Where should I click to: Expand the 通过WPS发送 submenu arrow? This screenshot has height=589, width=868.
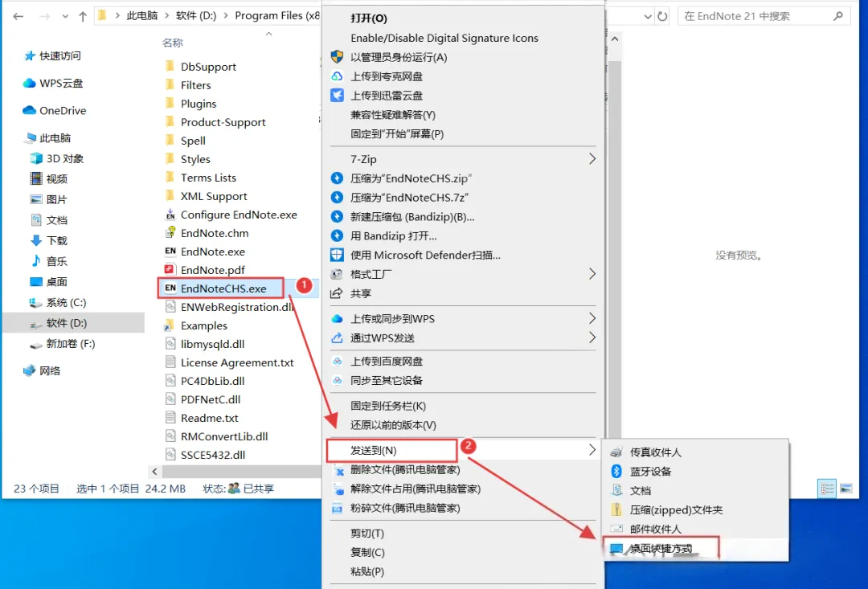[592, 337]
